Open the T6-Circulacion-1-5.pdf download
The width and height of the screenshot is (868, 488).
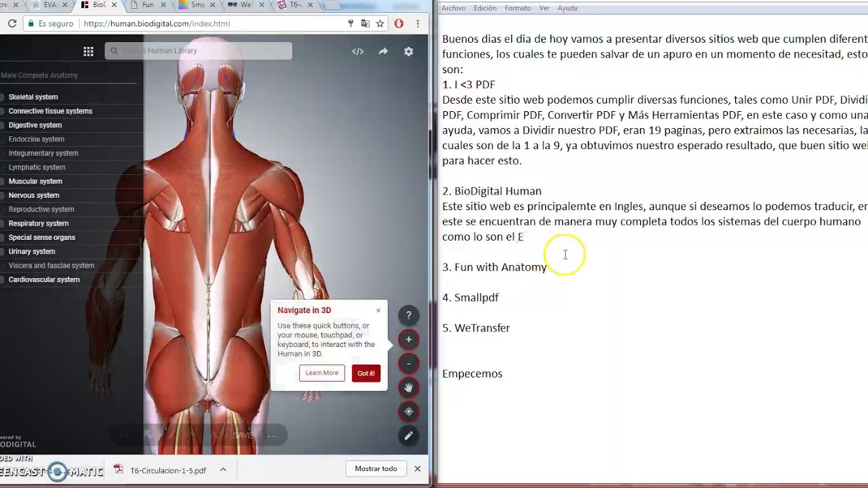(x=168, y=470)
